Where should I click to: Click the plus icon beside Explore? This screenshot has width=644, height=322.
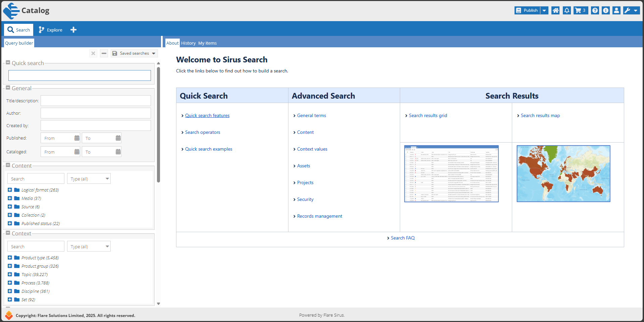point(73,30)
